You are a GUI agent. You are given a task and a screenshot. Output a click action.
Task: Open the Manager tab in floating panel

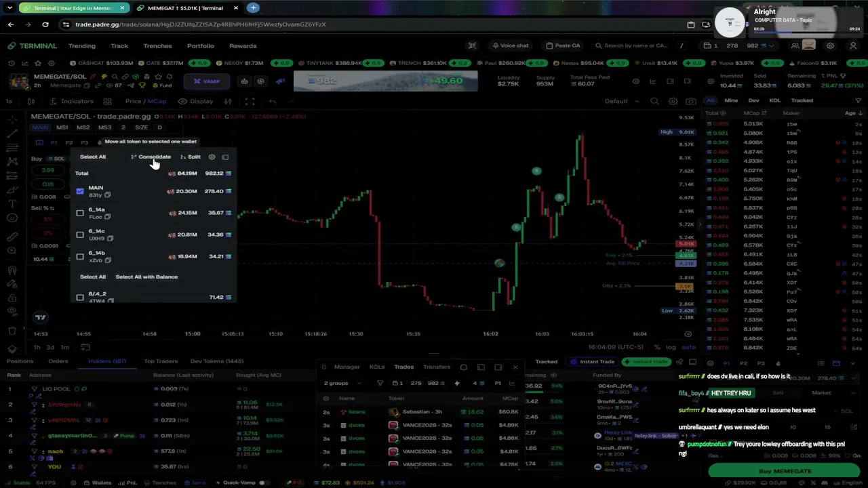tap(347, 367)
